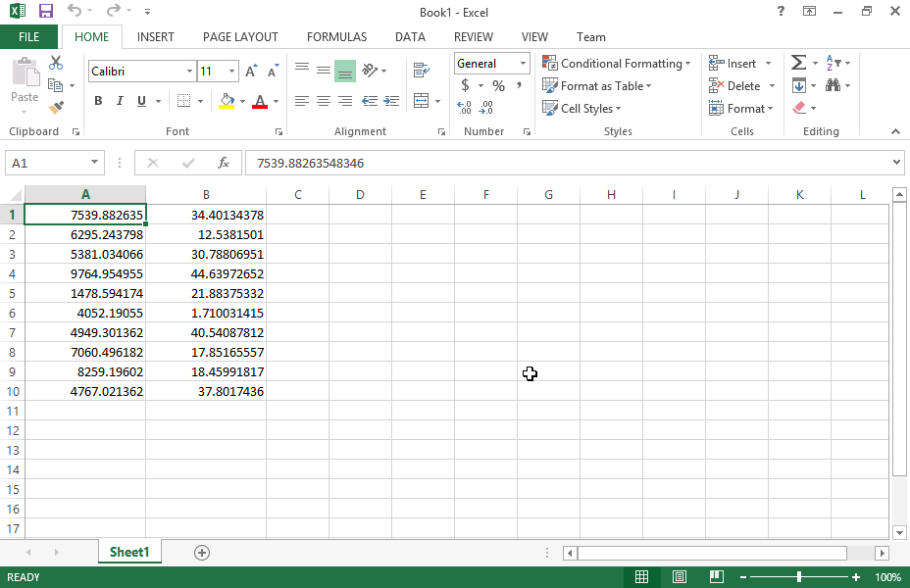910x588 pixels.
Task: Open the green FILE button
Action: [29, 37]
